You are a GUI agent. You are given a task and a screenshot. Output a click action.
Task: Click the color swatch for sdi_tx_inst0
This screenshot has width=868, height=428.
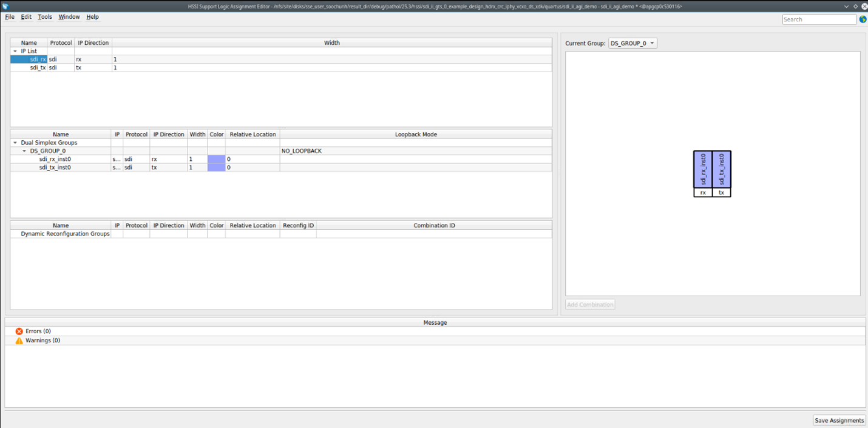coord(216,167)
